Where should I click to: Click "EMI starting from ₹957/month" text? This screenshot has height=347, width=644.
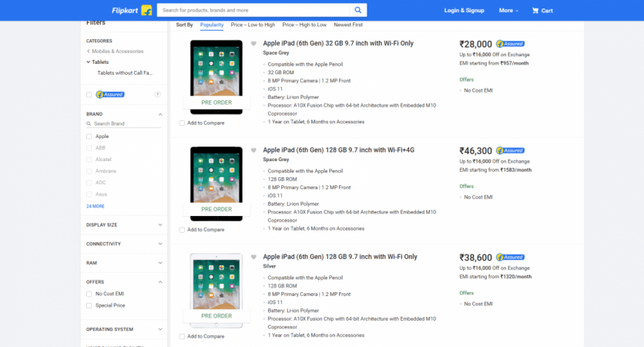click(x=494, y=63)
